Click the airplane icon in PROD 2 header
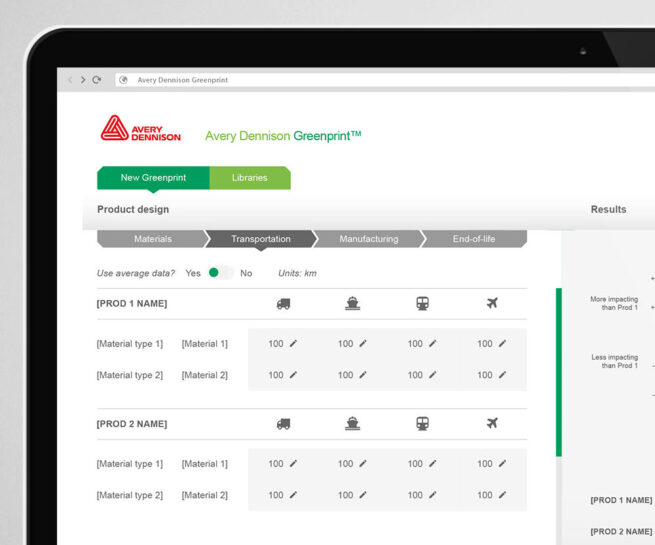Screen dimensions: 655x545 click(492, 423)
